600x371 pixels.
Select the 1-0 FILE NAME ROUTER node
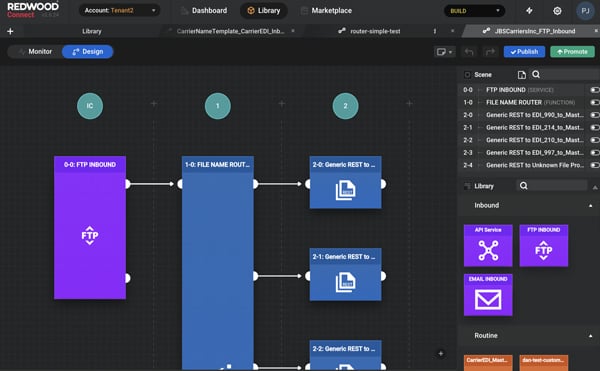pos(218,263)
